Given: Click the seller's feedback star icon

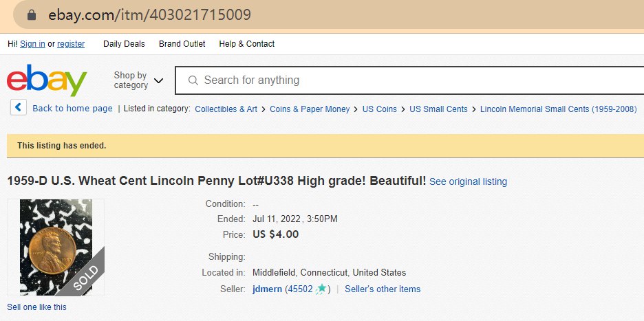Looking at the screenshot, I should [x=321, y=289].
